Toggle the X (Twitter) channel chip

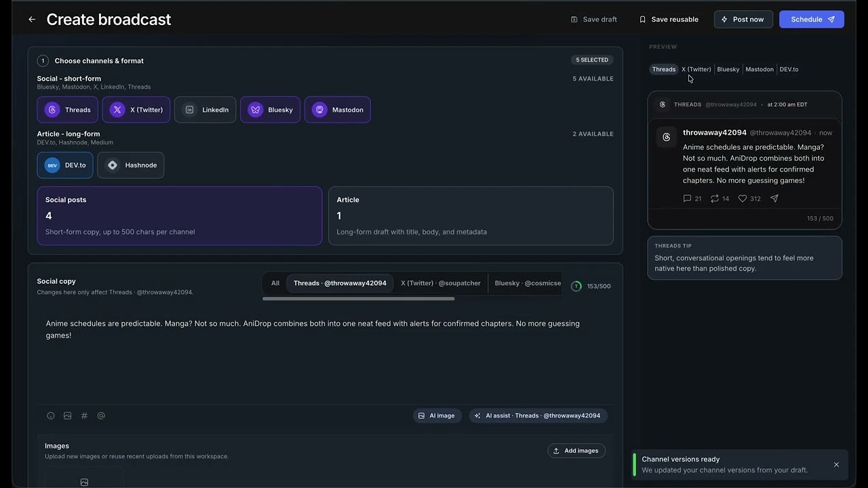pyautogui.click(x=136, y=110)
